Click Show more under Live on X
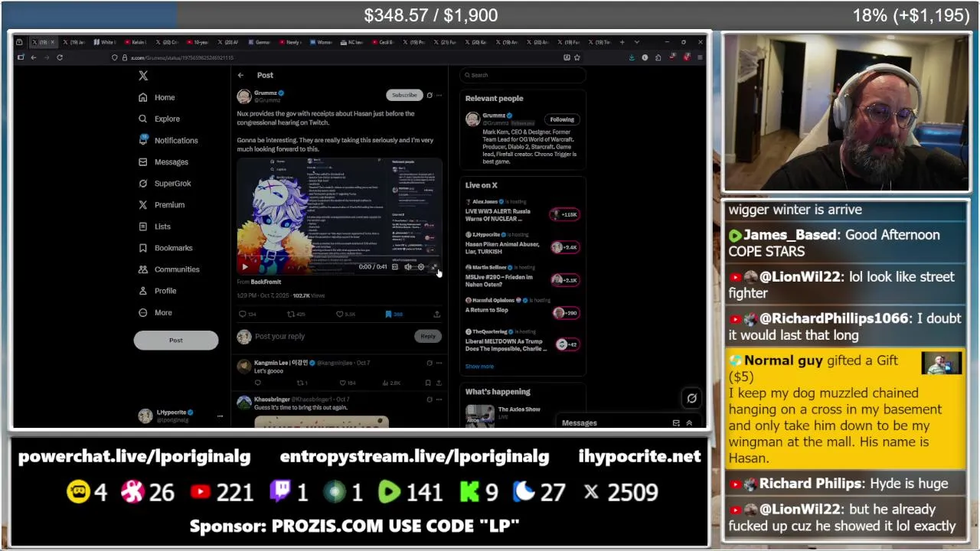Screen dimensions: 980x551 (479, 367)
